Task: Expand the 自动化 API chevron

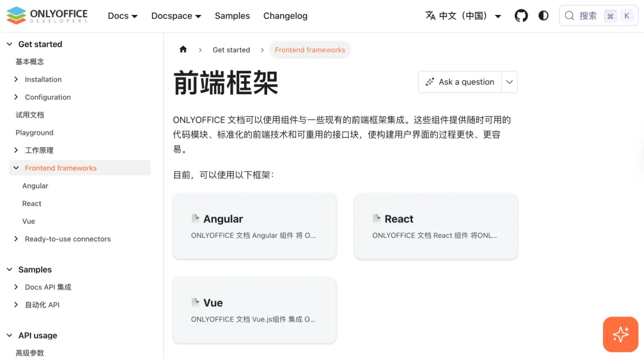Action: [16, 304]
